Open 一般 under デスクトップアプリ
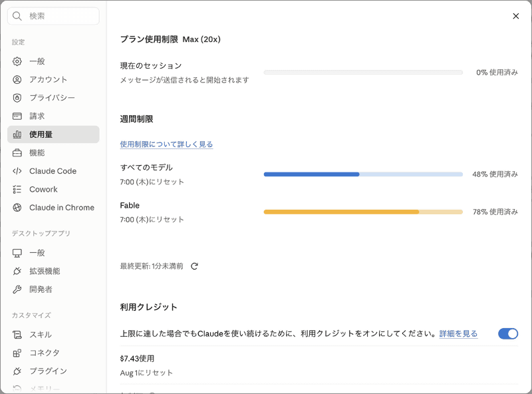 (x=53, y=253)
